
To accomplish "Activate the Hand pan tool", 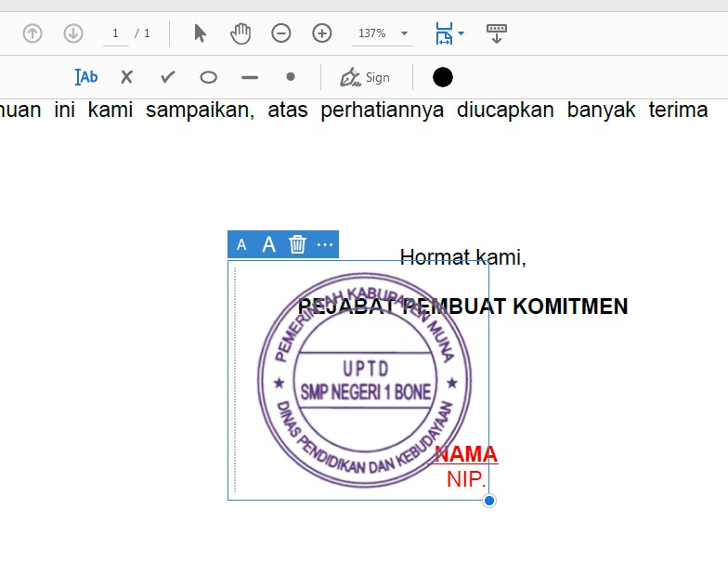I will (x=240, y=33).
